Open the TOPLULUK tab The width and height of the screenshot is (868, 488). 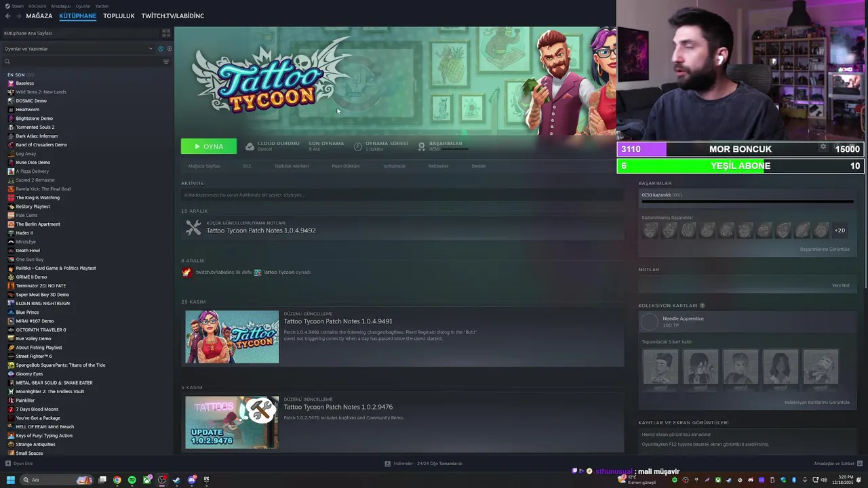pos(119,16)
